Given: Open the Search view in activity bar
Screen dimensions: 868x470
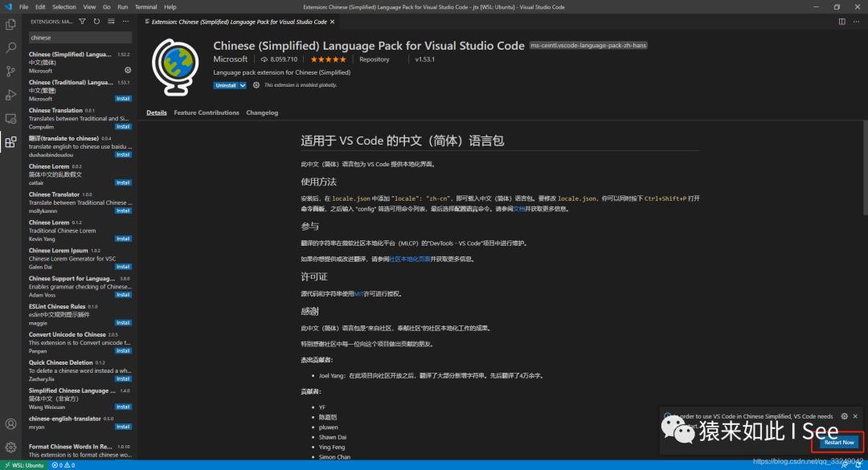Looking at the screenshot, I should click(x=10, y=48).
